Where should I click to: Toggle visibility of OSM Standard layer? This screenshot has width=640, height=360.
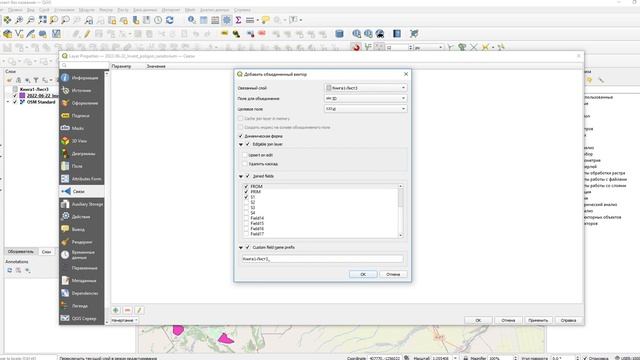[x=15, y=102]
